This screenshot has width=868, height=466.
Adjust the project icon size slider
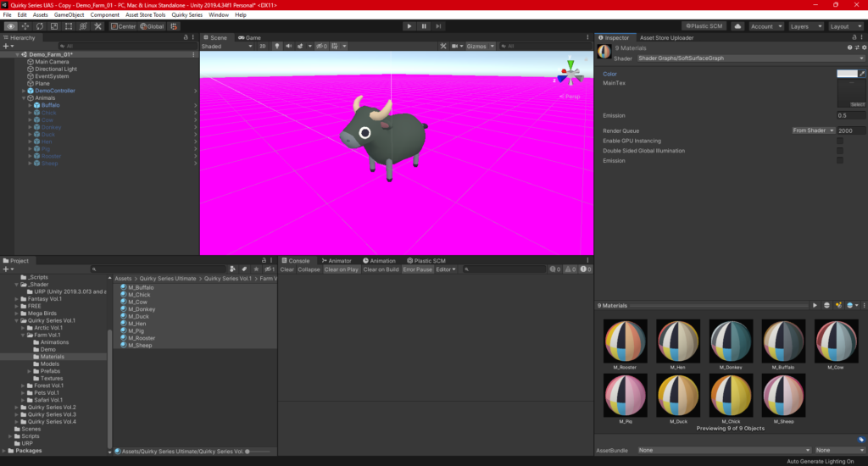pyautogui.click(x=259, y=451)
